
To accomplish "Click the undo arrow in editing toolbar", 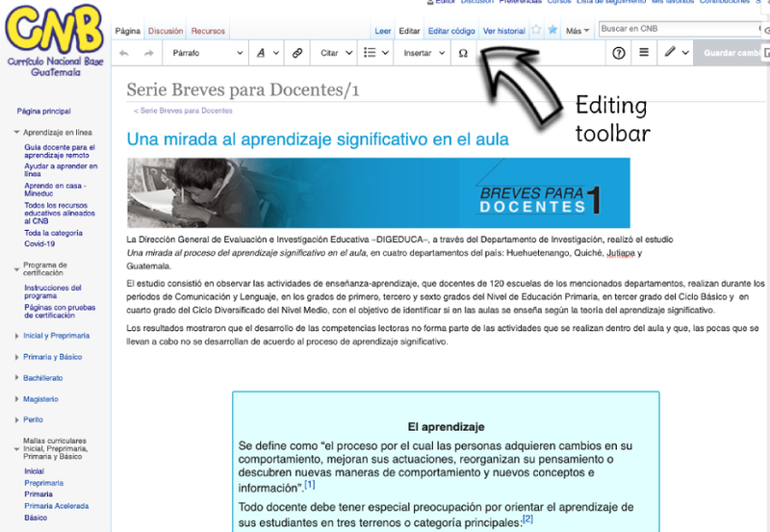I will tap(124, 53).
